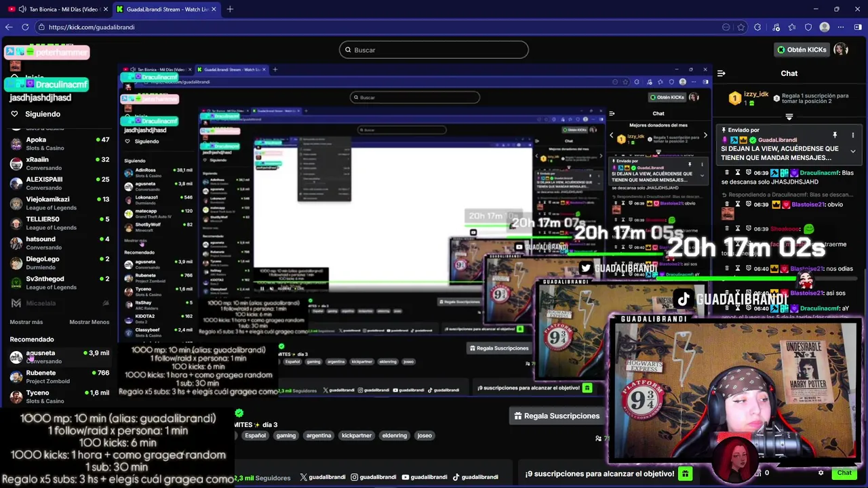Click Recomendado section heading
The height and width of the screenshot is (488, 868).
(x=32, y=339)
